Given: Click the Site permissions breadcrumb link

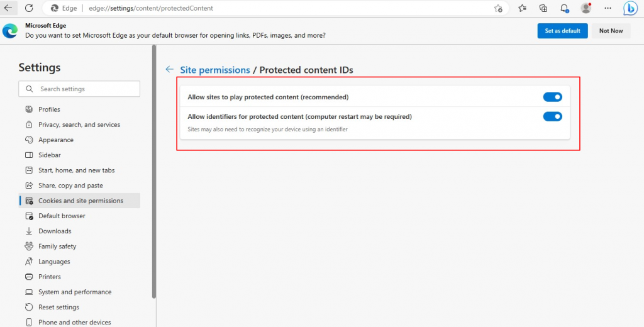Looking at the screenshot, I should click(215, 70).
